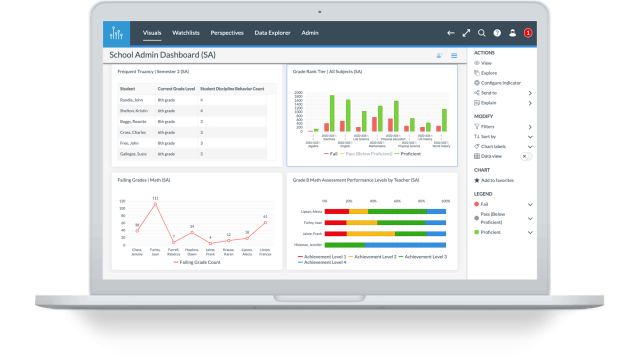Screen dimensions: 640x361
Task: Click the gray Pass (Below Proficient) color dot
Action: pyautogui.click(x=476, y=218)
